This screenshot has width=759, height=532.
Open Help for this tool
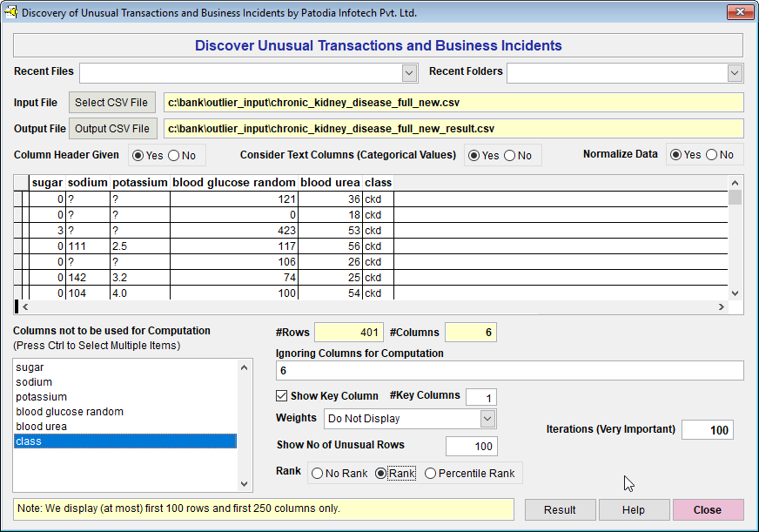pyautogui.click(x=634, y=510)
